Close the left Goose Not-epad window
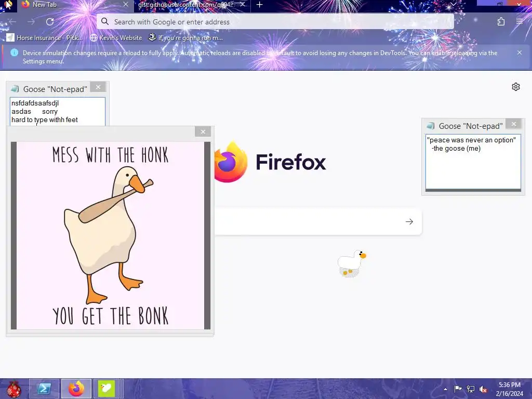Viewport: 532px width, 399px height. [98, 87]
